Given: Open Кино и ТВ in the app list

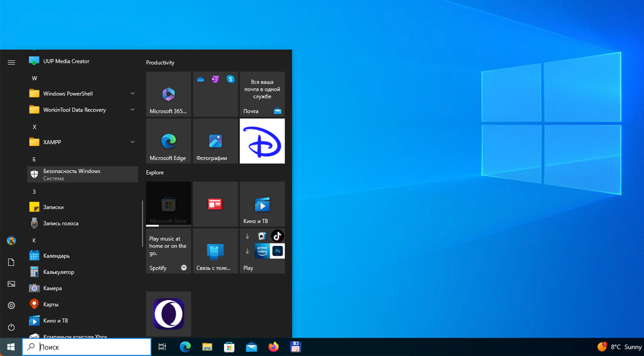Looking at the screenshot, I should 82,321.
